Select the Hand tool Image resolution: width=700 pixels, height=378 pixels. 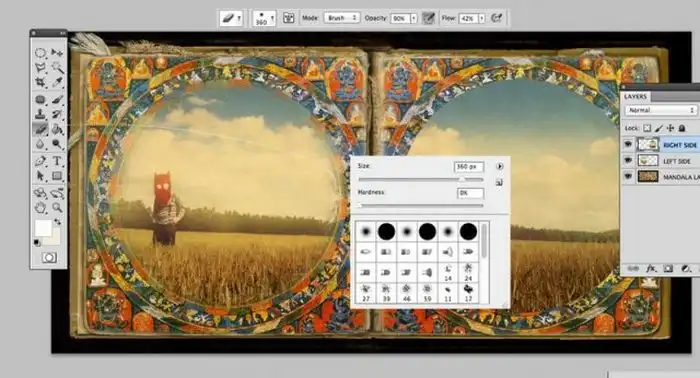point(40,208)
